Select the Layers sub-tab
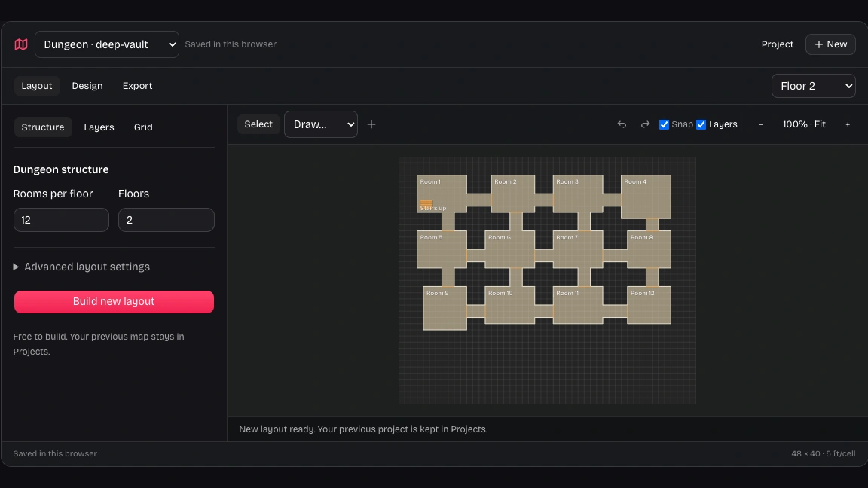 [x=99, y=127]
